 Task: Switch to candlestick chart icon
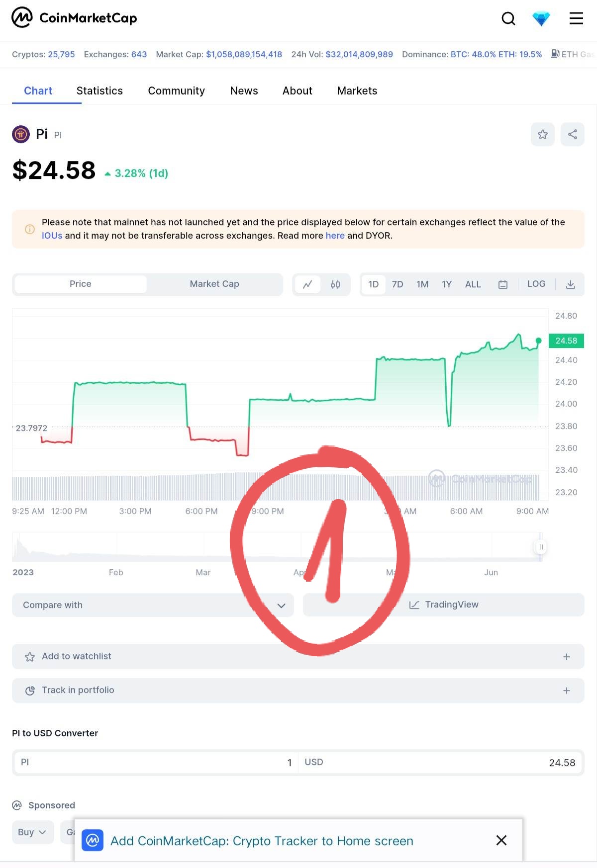[x=335, y=284]
